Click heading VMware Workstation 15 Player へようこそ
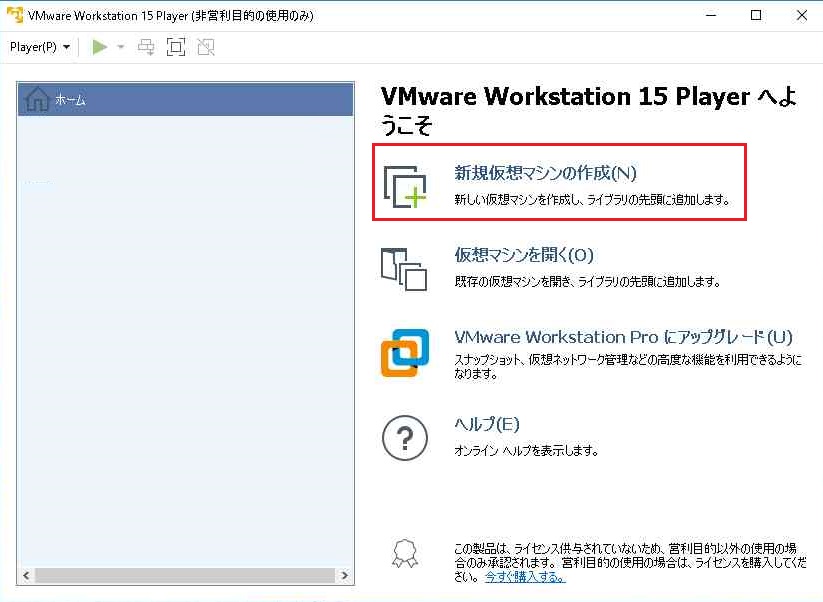Image resolution: width=823 pixels, height=602 pixels. 589,111
